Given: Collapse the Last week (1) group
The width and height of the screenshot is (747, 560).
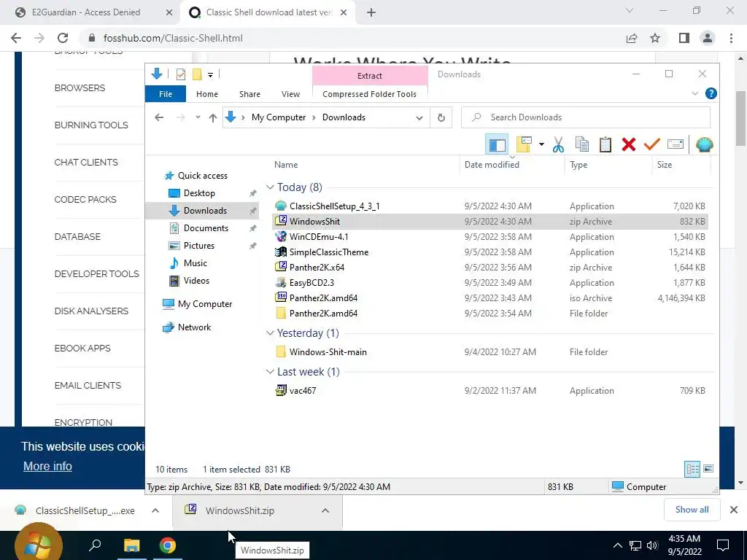Looking at the screenshot, I should point(270,371).
